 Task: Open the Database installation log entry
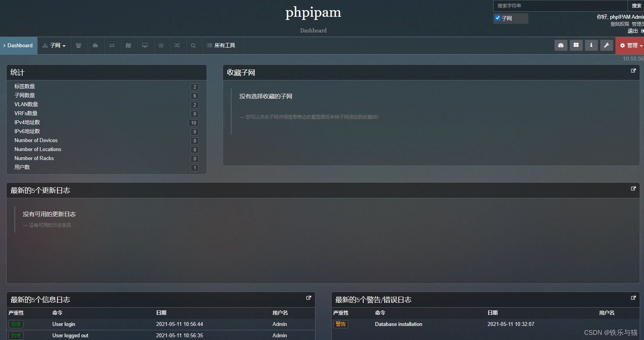398,324
